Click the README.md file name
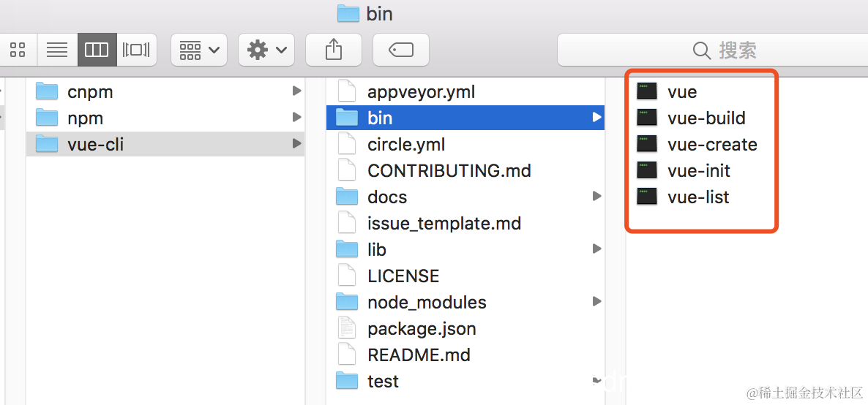 (419, 355)
